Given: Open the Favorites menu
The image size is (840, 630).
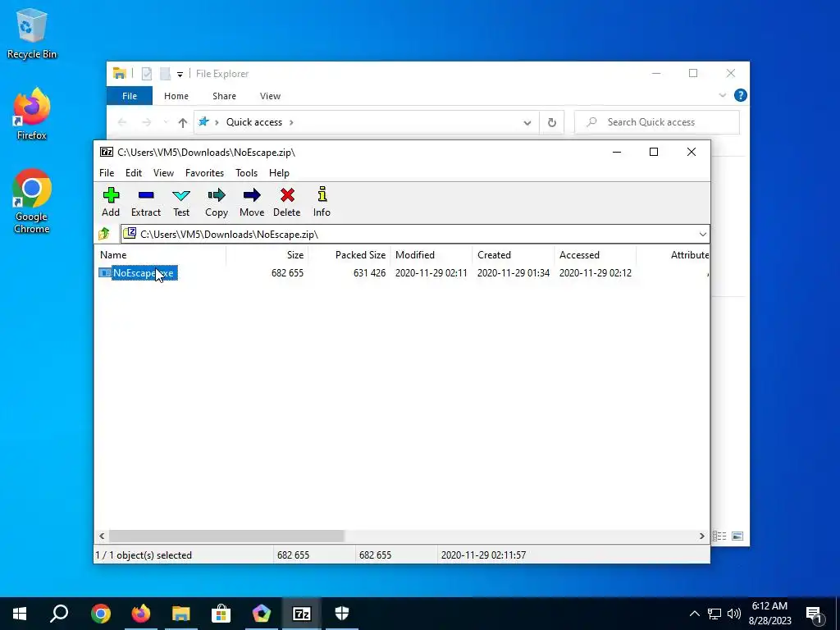Looking at the screenshot, I should pyautogui.click(x=204, y=173).
